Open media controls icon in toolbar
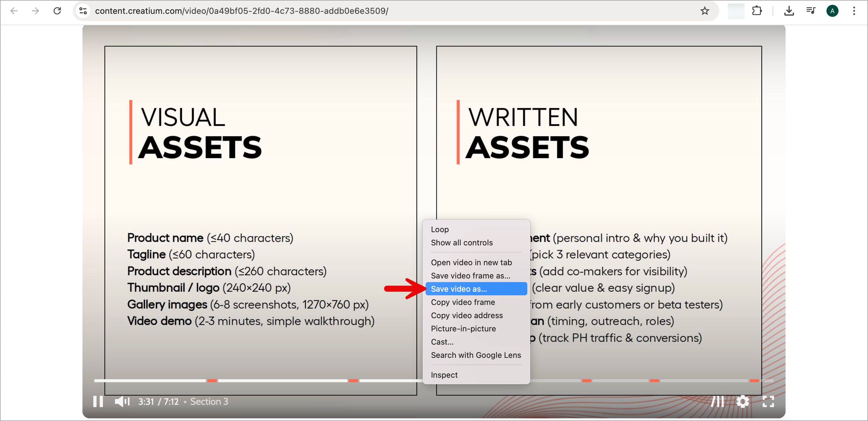This screenshot has height=421, width=868. (x=811, y=11)
